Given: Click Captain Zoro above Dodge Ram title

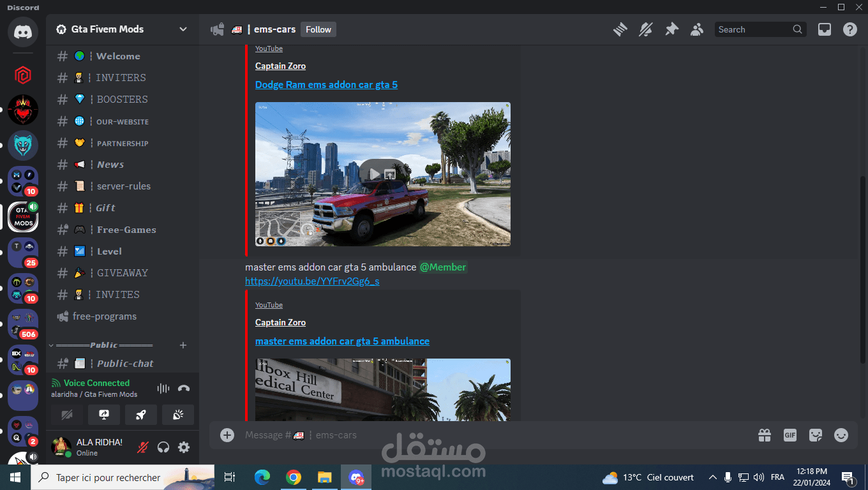Looking at the screenshot, I should point(280,66).
